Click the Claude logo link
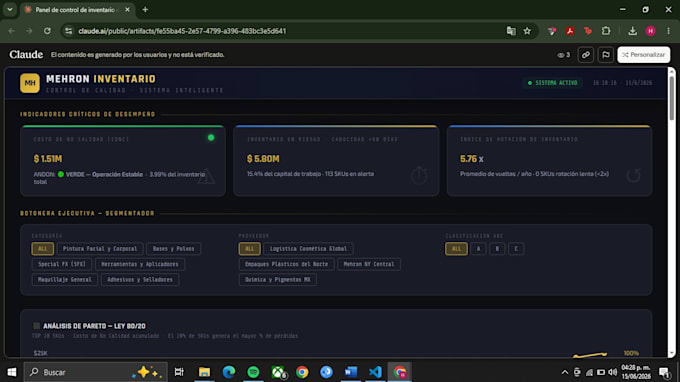 click(26, 55)
